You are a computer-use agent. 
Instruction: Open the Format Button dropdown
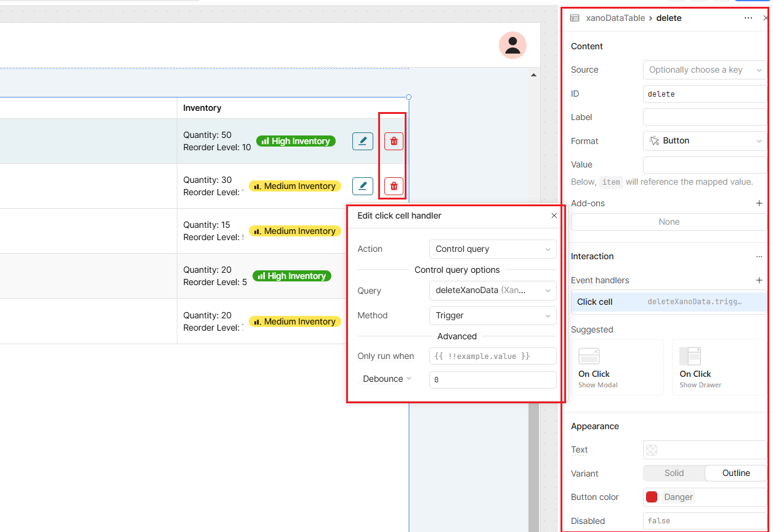pos(705,141)
